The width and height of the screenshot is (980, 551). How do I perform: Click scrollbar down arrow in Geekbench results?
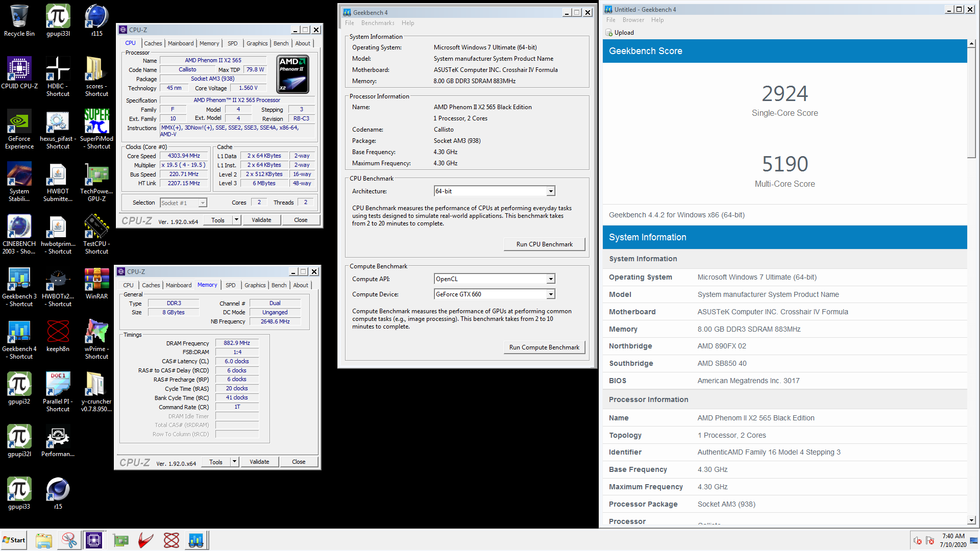coord(971,520)
